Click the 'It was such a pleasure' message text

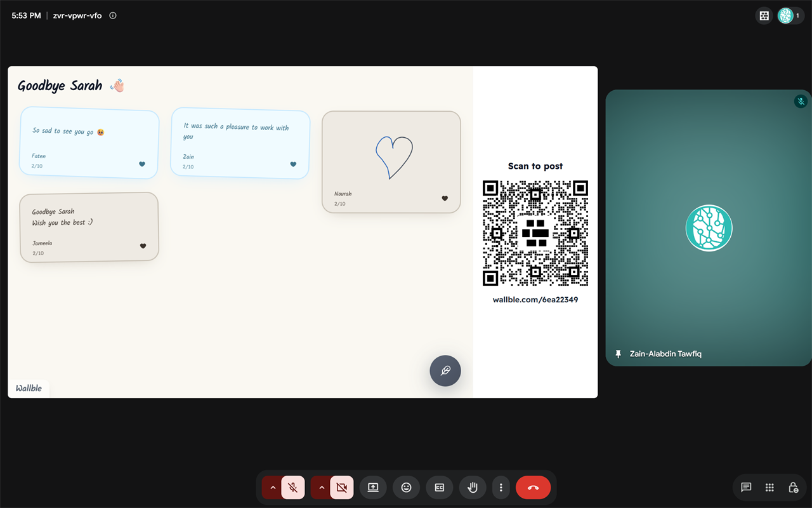(236, 131)
